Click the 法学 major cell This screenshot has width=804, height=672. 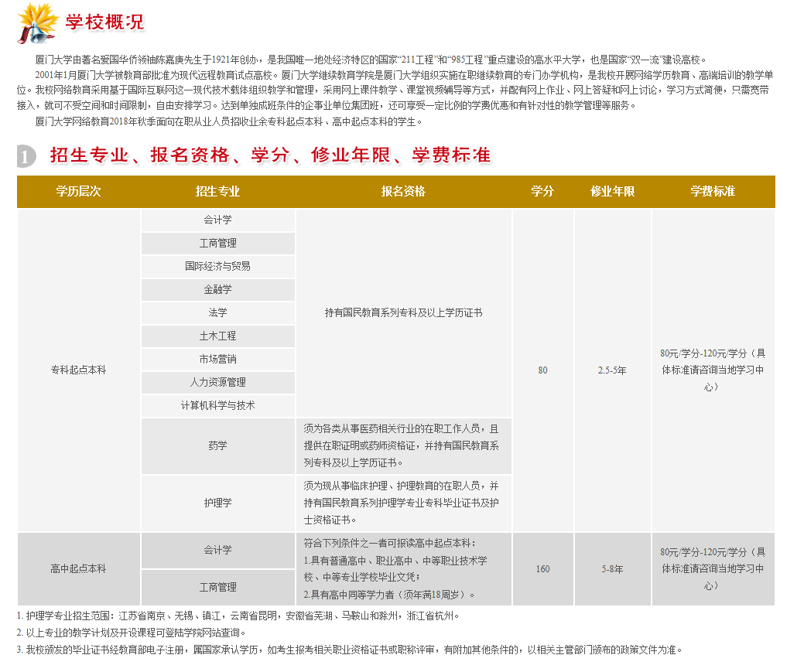click(218, 312)
